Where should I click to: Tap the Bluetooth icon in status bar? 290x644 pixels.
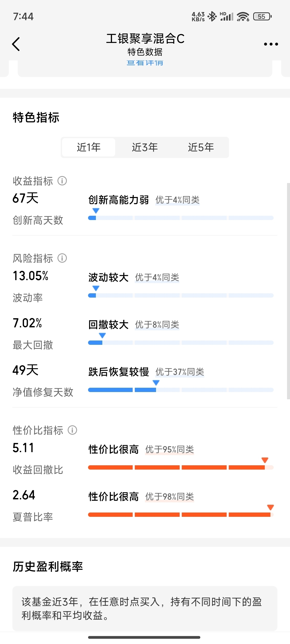tap(212, 16)
